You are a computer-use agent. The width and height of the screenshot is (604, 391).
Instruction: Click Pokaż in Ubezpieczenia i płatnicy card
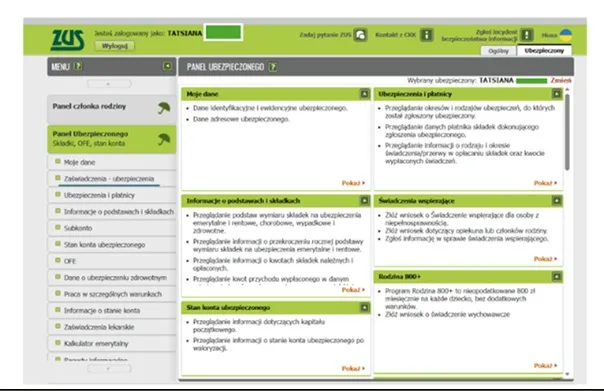[545, 183]
